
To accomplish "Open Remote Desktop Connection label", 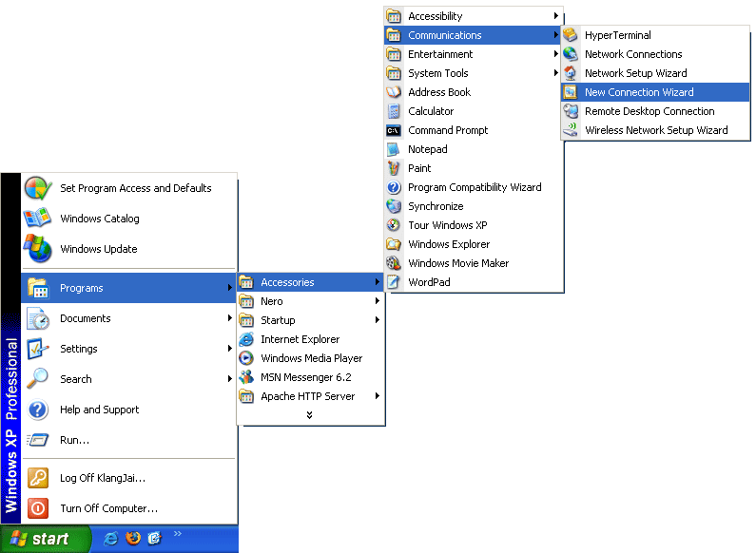I will (649, 111).
